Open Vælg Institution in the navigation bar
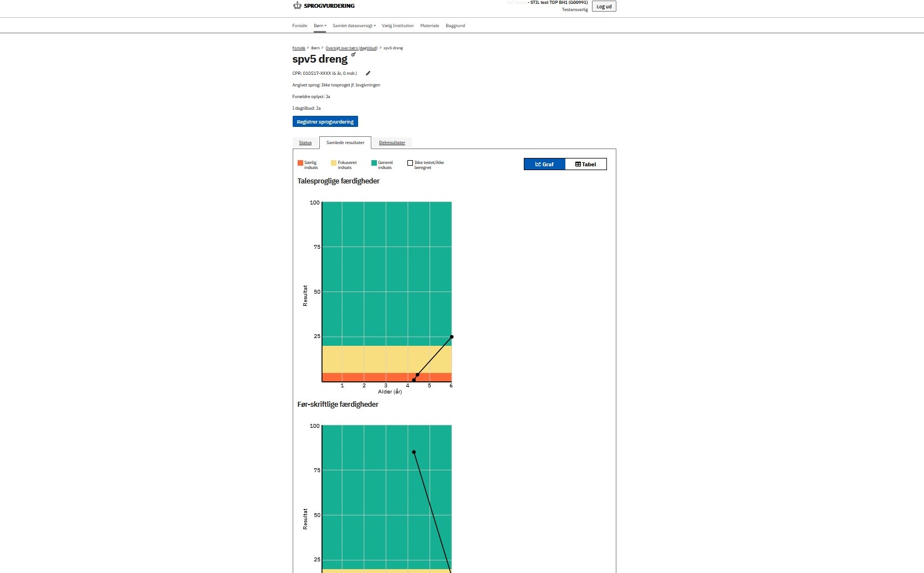This screenshot has width=924, height=573. 398,25
